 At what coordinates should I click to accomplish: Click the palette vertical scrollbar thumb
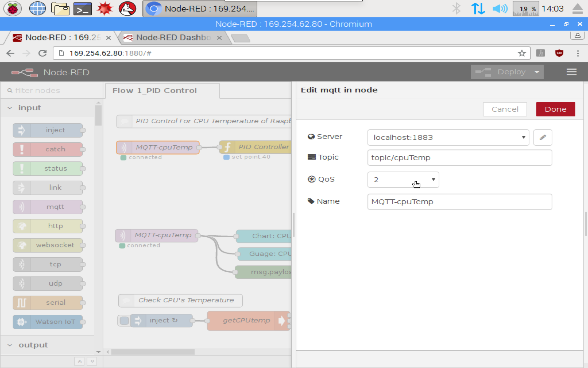pyautogui.click(x=98, y=115)
